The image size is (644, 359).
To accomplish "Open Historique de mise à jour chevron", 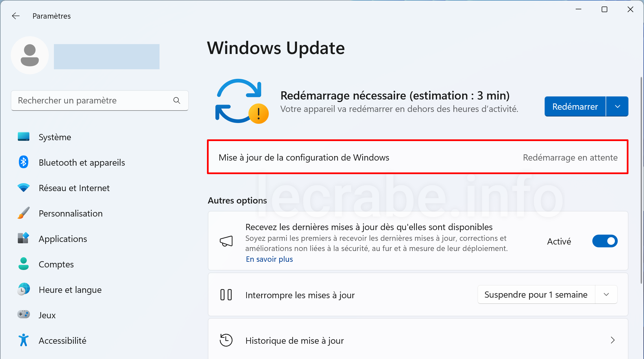I will click(x=612, y=340).
